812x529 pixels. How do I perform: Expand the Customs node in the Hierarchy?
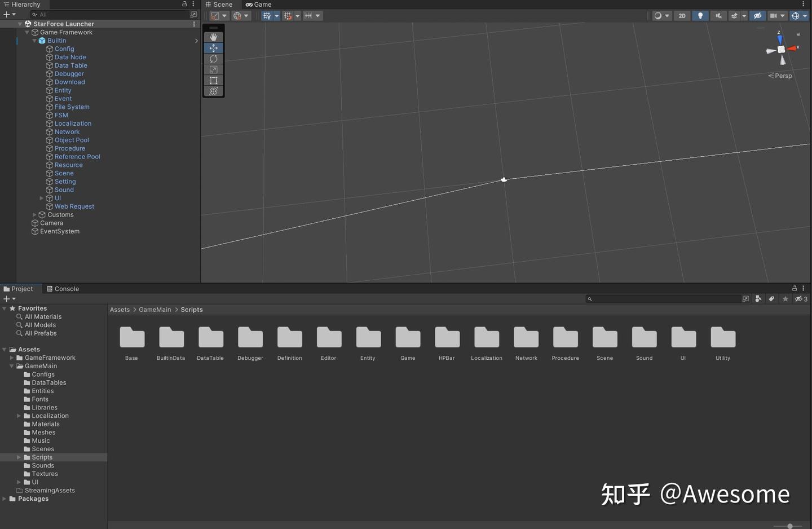[x=34, y=214]
